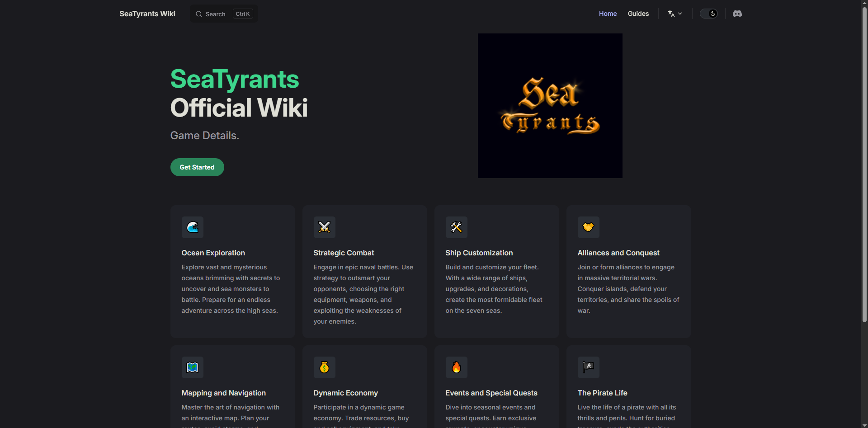Click the Alliances and Conquest handshake icon

coord(589,227)
